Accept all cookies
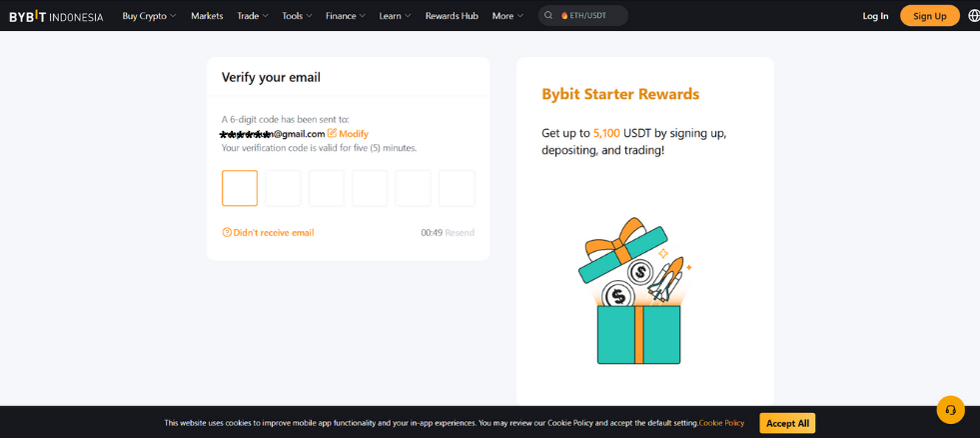This screenshot has height=438, width=980. tap(787, 423)
